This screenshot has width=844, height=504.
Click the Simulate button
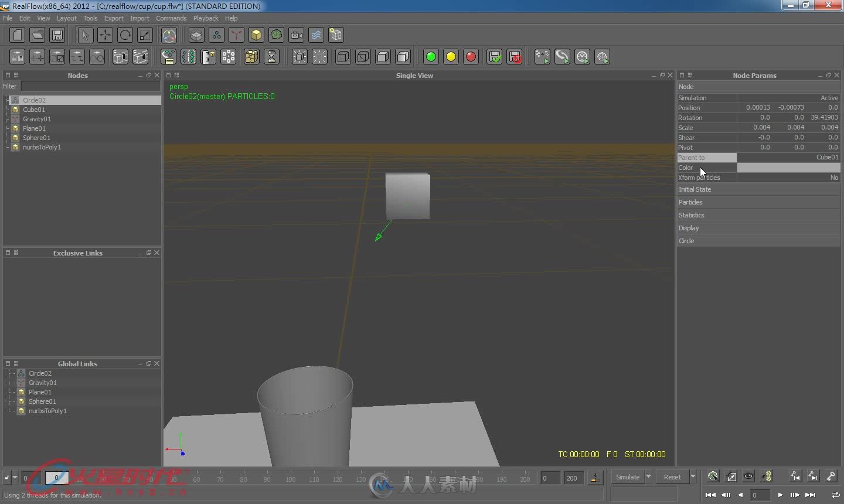628,476
